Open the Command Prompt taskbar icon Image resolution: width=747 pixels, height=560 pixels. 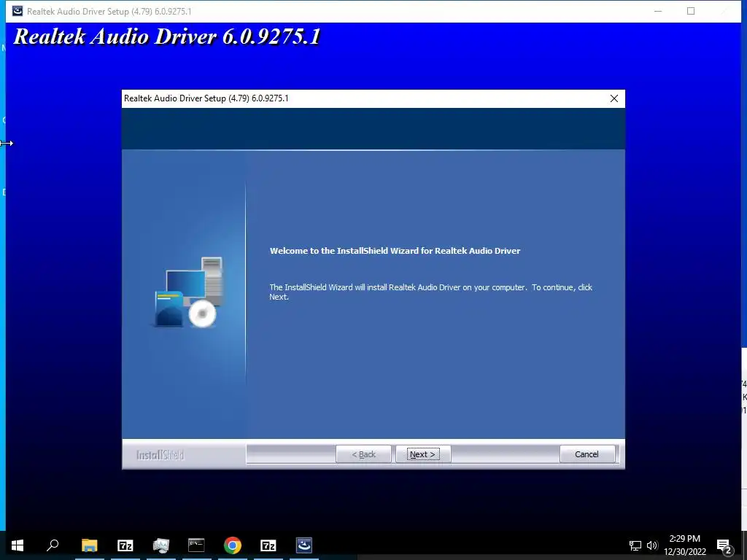click(196, 545)
